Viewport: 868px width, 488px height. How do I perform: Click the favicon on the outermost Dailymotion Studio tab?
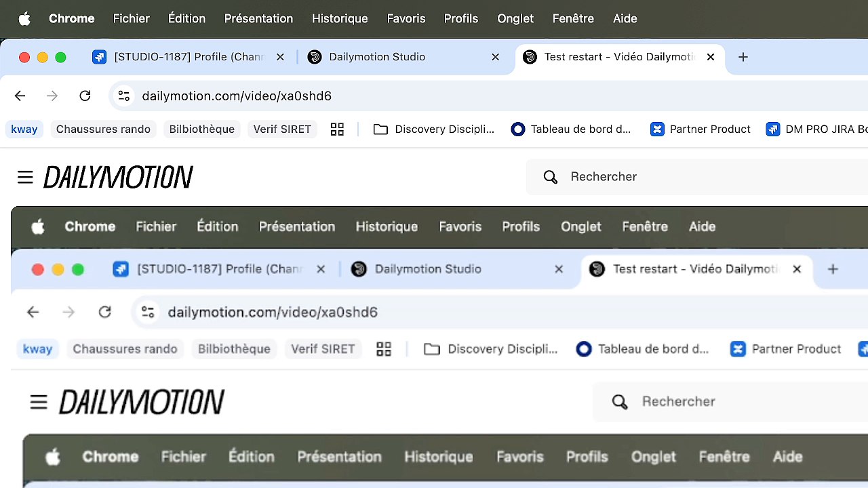click(315, 57)
